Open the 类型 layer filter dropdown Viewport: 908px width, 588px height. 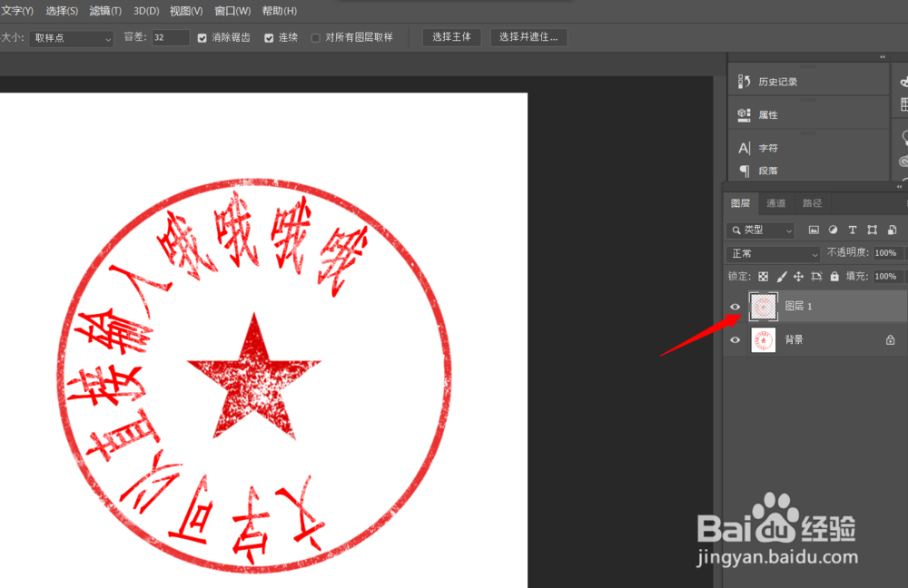[759, 230]
